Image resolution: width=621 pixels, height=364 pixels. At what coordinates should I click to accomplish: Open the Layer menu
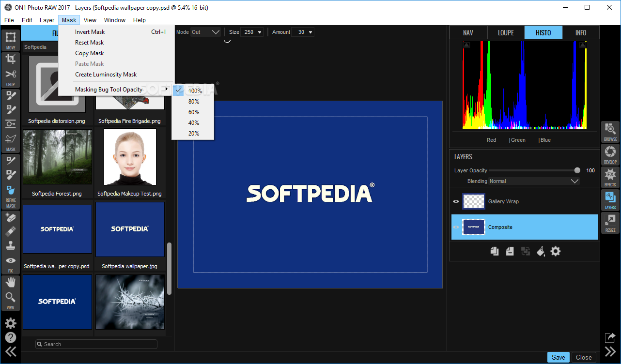47,20
